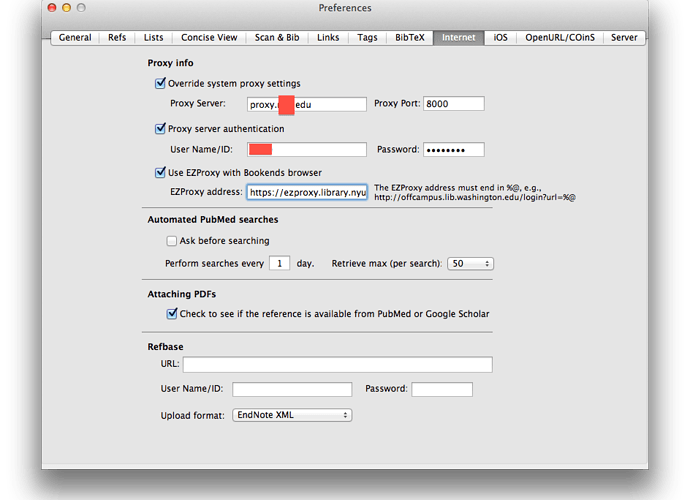Disable Proxy server authentication checkbox

pyautogui.click(x=161, y=129)
